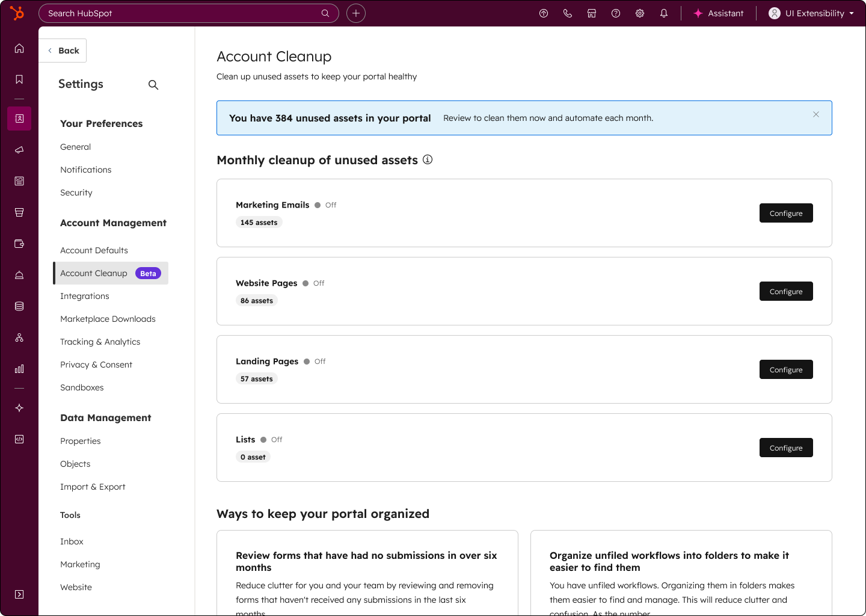Click the magnifier in HubSpot search bar
The height and width of the screenshot is (616, 866).
coord(325,13)
